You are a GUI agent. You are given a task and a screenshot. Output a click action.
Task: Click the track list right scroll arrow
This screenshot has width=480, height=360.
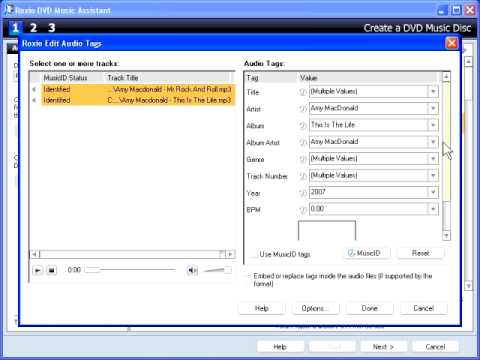pyautogui.click(x=230, y=254)
